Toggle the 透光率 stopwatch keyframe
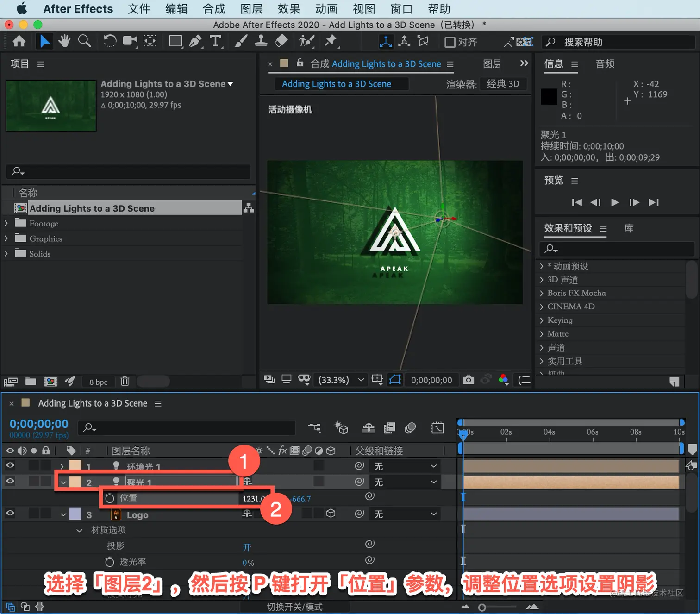This screenshot has width=700, height=614. (x=110, y=562)
